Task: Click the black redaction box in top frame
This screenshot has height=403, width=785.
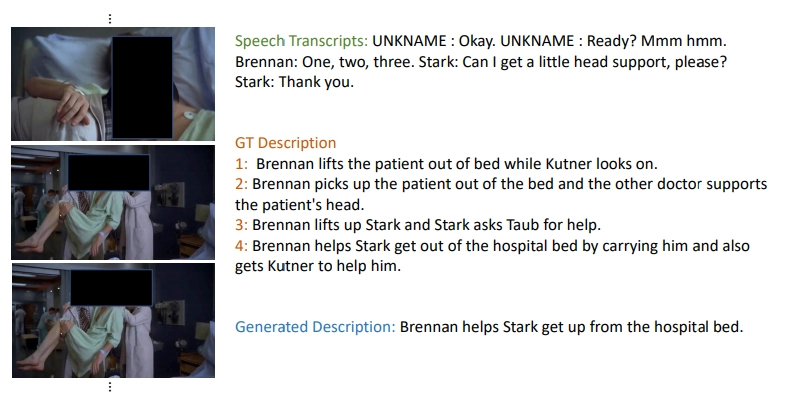Action: tap(142, 85)
